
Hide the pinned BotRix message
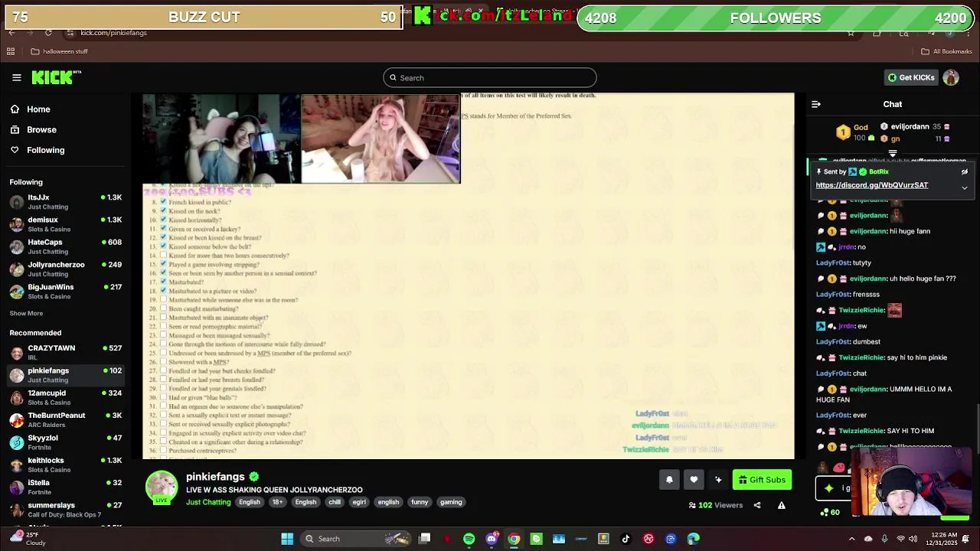point(965,172)
